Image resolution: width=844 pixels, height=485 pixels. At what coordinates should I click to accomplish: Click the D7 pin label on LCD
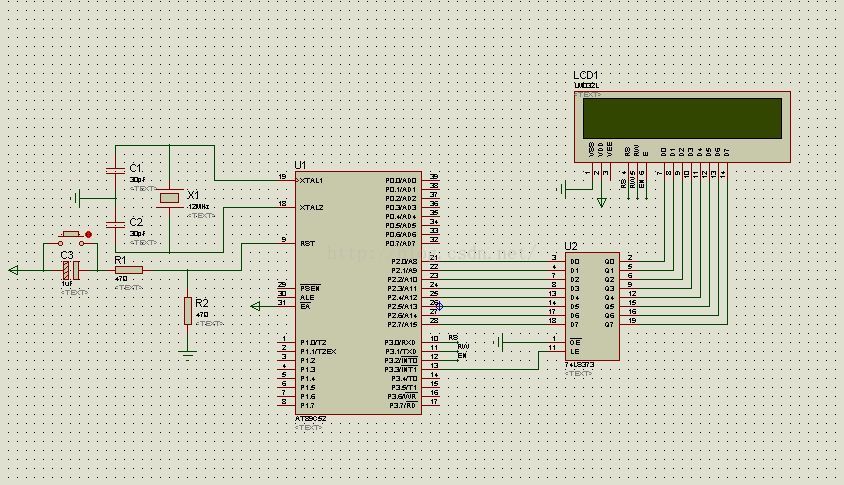click(726, 152)
